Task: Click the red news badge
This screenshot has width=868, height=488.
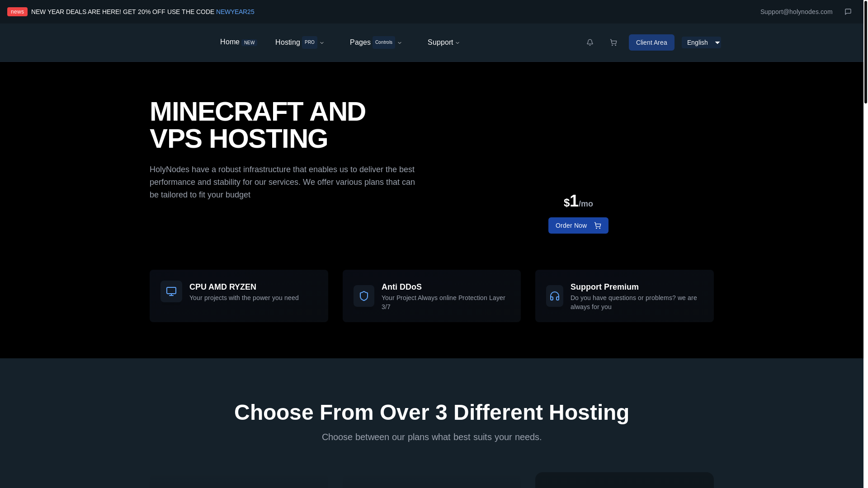Action: (17, 12)
